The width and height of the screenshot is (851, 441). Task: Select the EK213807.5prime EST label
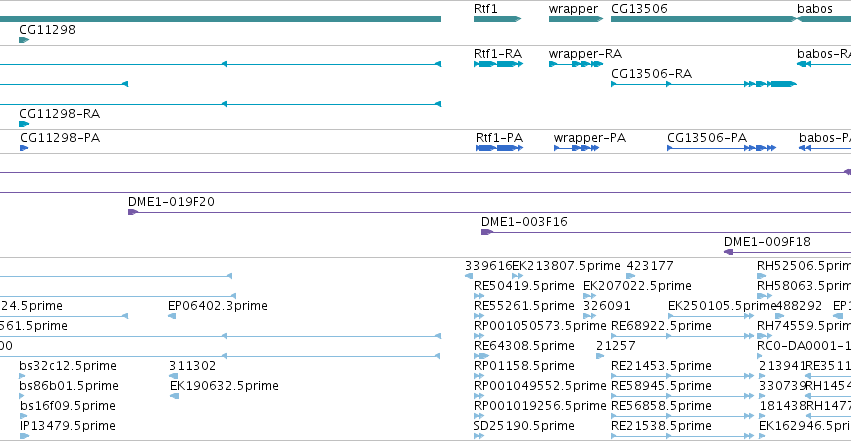(x=566, y=266)
